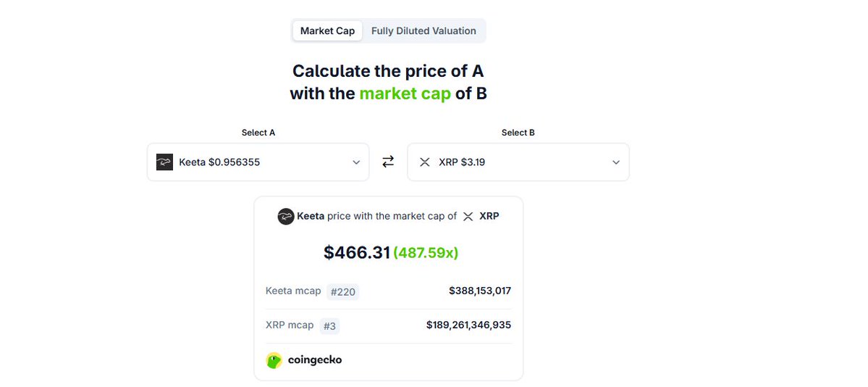Expand the Select B dropdown chevron
868x387 pixels.
(616, 162)
